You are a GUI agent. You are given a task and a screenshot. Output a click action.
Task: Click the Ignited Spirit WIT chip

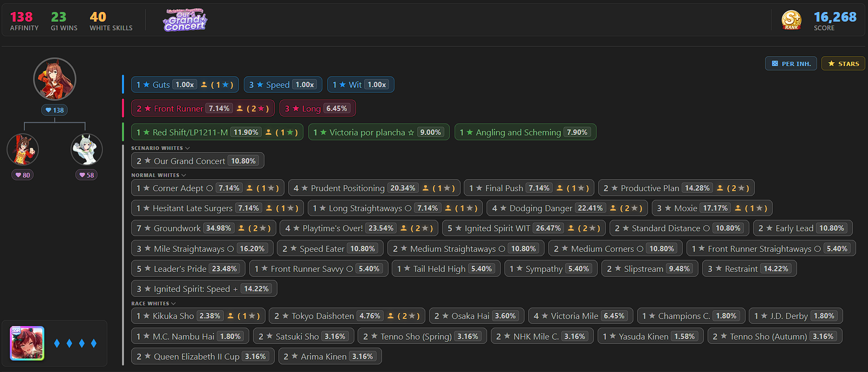point(524,228)
